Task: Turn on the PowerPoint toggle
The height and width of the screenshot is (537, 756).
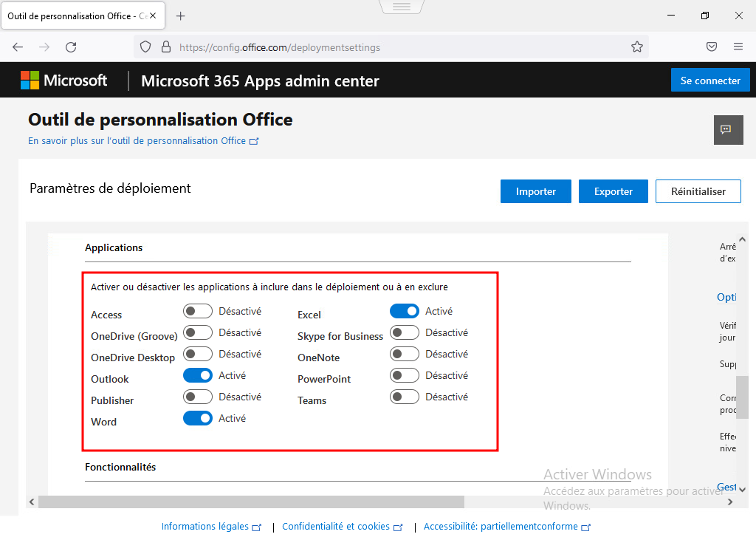Action: (x=405, y=376)
